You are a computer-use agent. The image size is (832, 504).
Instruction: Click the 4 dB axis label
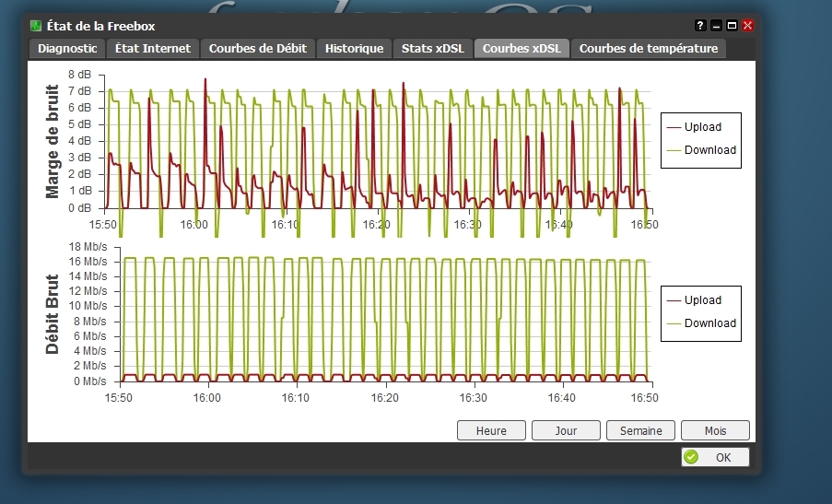[x=79, y=141]
